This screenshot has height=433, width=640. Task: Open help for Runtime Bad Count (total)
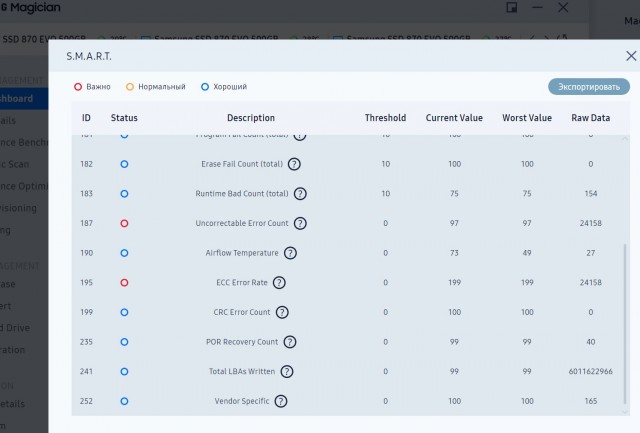[300, 194]
